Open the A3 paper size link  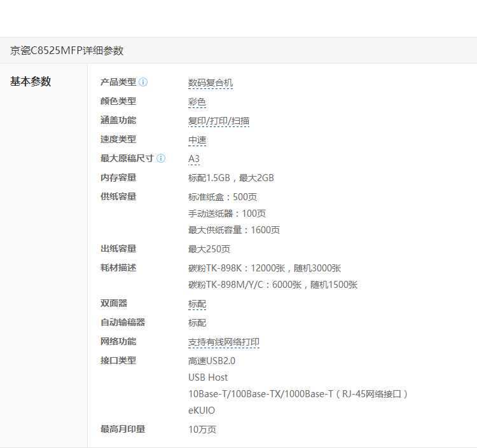pyautogui.click(x=194, y=159)
